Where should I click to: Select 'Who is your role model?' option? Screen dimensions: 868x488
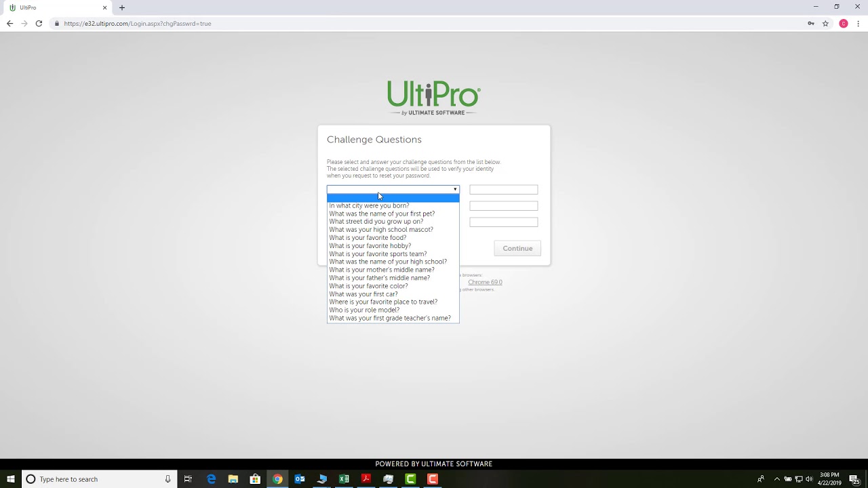coord(393,310)
